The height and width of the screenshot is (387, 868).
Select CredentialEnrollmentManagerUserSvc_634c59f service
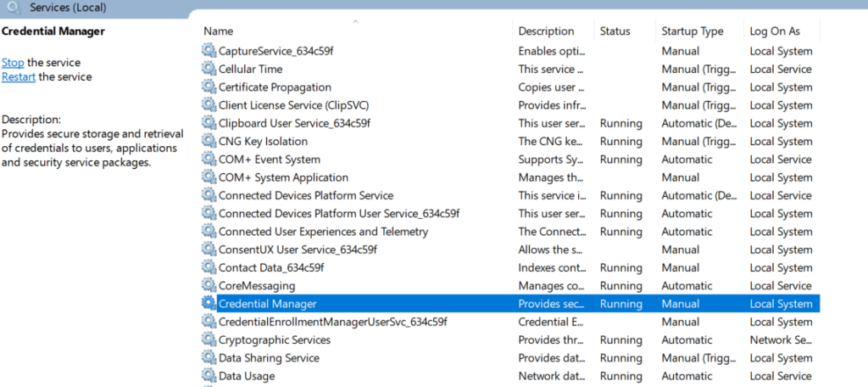332,322
